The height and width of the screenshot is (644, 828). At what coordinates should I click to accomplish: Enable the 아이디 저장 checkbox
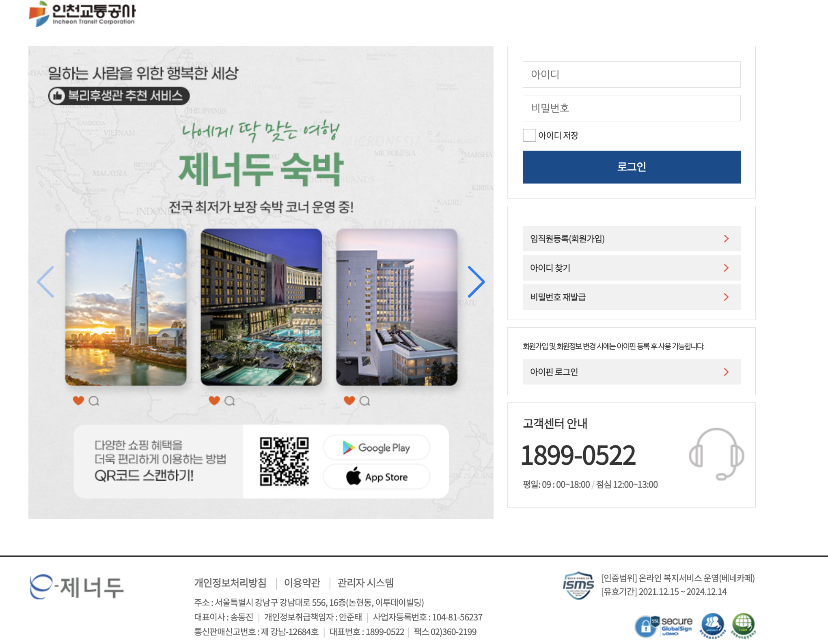coord(529,136)
